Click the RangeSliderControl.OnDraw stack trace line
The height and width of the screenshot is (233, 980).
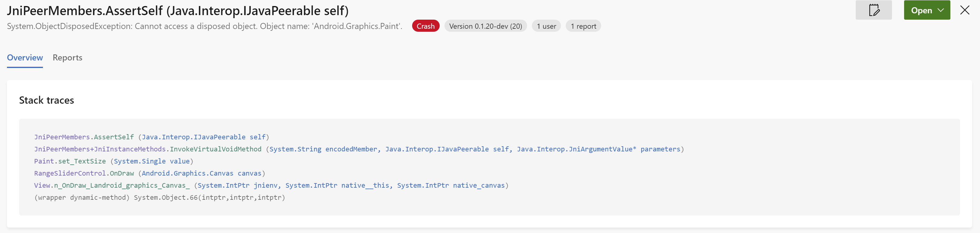[x=149, y=173]
